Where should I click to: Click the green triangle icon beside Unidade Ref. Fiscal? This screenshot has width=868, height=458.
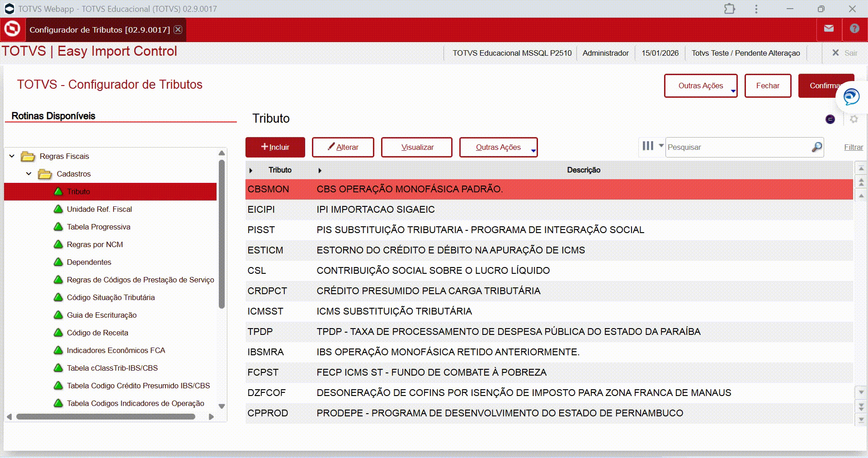58,209
